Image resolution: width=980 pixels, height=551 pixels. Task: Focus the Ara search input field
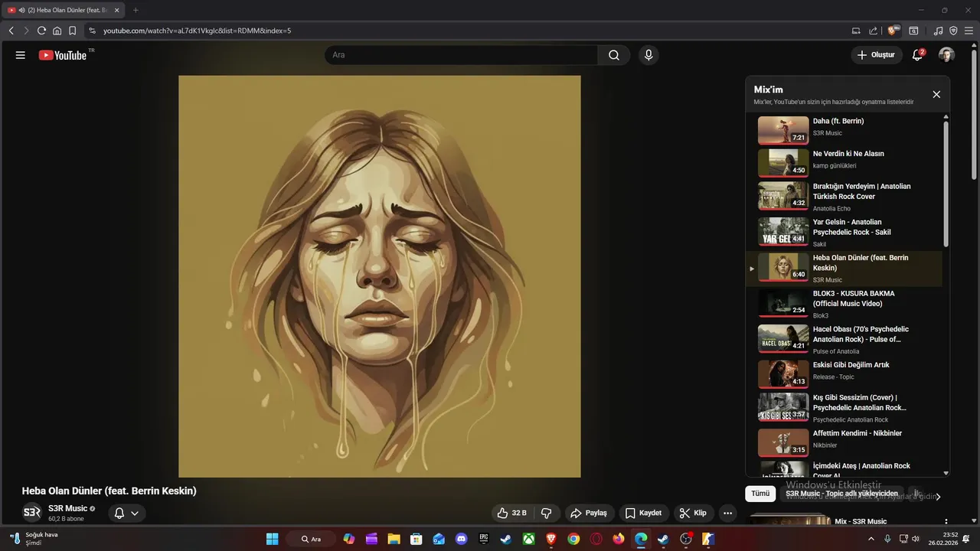pyautogui.click(x=461, y=55)
